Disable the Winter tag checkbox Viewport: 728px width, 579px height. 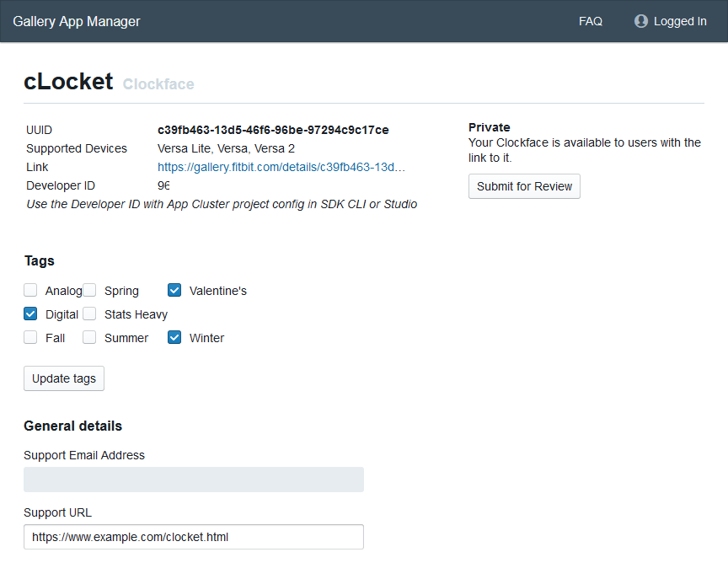point(174,337)
